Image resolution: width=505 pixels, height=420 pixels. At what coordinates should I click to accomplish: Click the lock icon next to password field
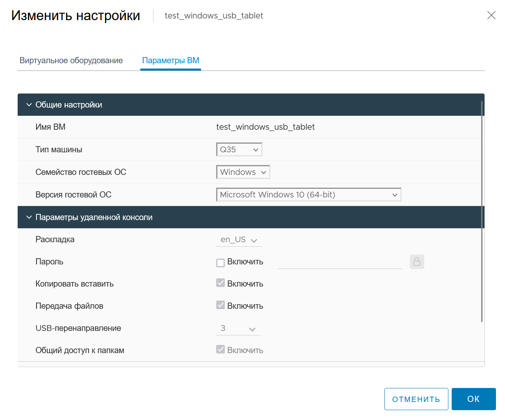tap(417, 262)
